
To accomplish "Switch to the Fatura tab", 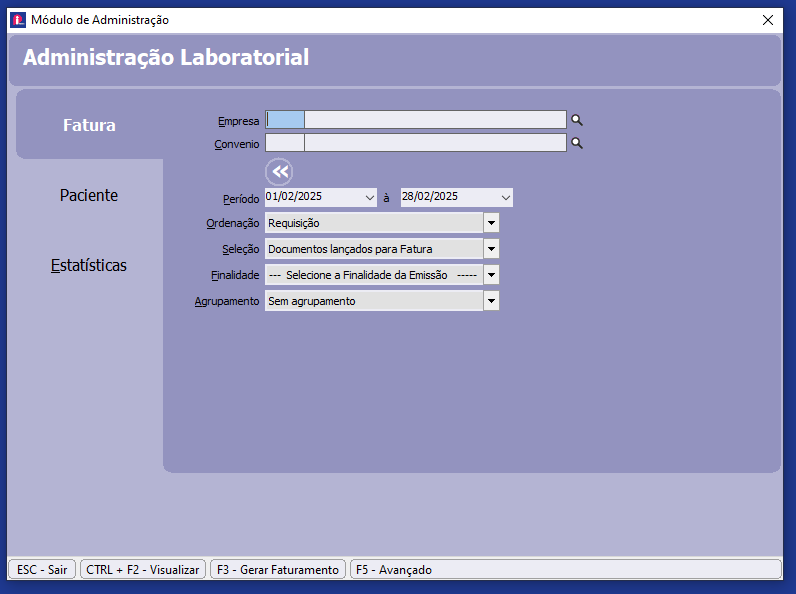I will pos(89,125).
